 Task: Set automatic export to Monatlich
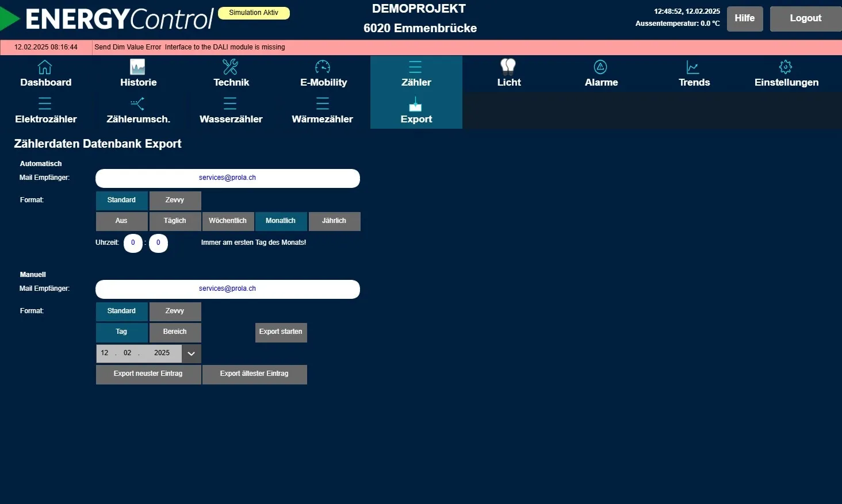coord(281,221)
